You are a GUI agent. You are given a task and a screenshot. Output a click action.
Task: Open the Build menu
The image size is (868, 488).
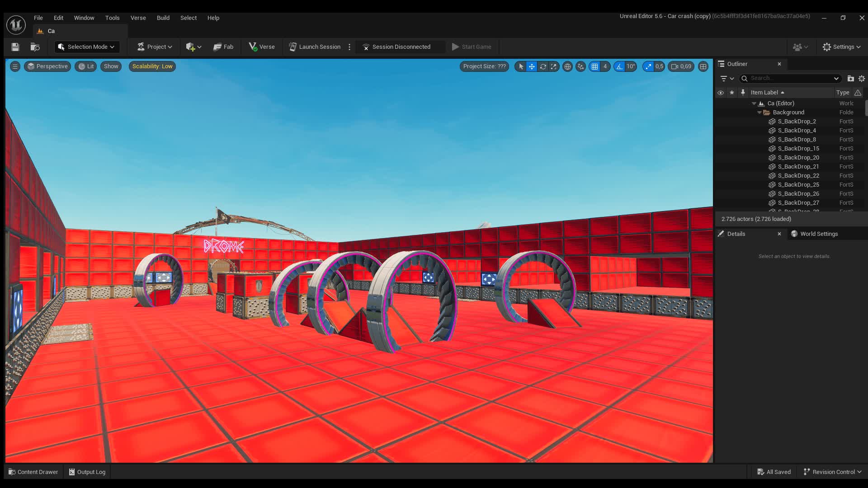(163, 18)
